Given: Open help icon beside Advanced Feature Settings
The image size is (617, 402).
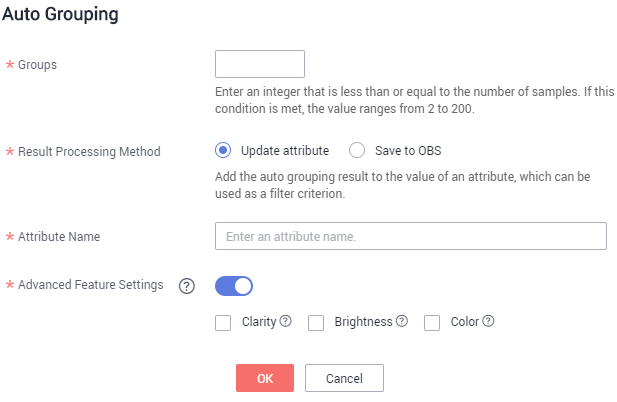Looking at the screenshot, I should pyautogui.click(x=187, y=286).
